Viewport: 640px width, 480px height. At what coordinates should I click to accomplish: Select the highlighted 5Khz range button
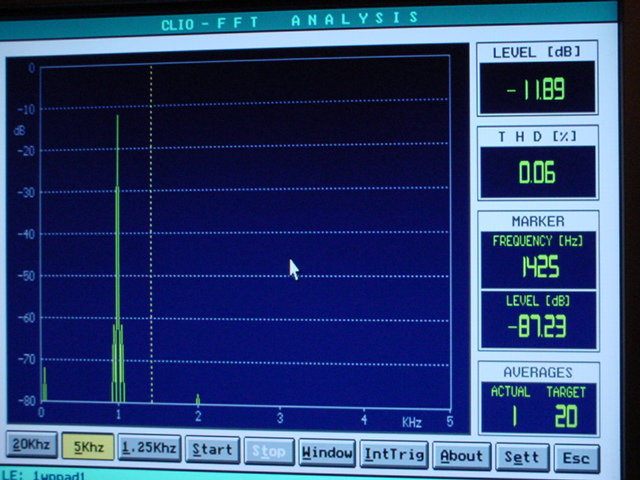pos(88,448)
